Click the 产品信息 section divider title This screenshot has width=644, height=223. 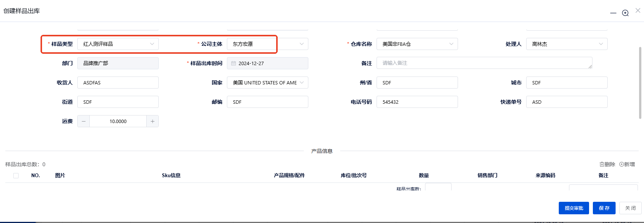coord(322,151)
